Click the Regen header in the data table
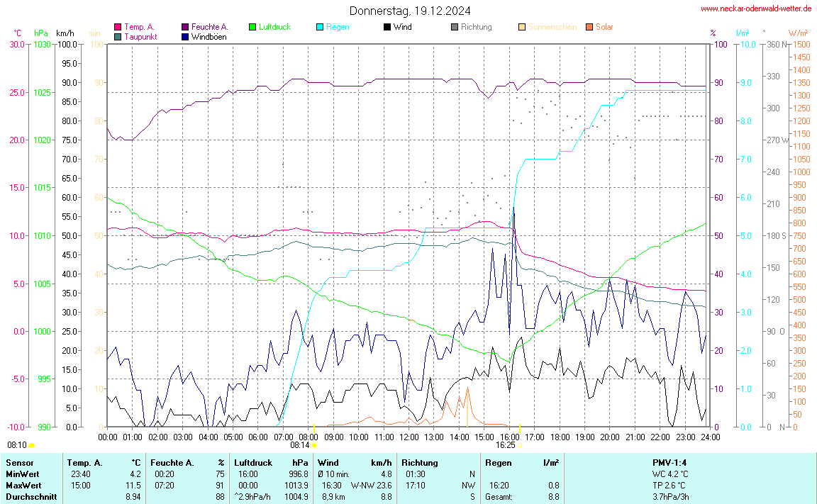The height and width of the screenshot is (504, 817). (499, 463)
